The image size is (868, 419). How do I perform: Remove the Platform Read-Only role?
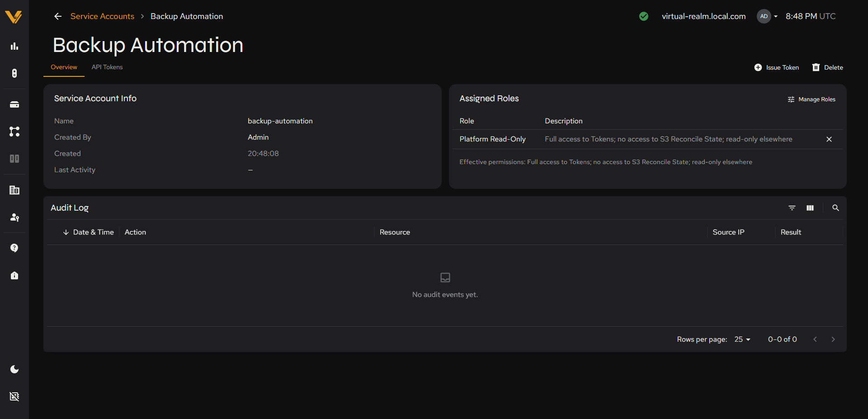[x=829, y=139]
